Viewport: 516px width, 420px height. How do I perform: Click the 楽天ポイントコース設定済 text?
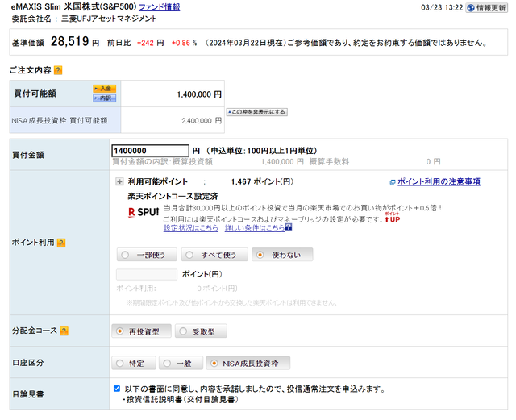tap(173, 196)
